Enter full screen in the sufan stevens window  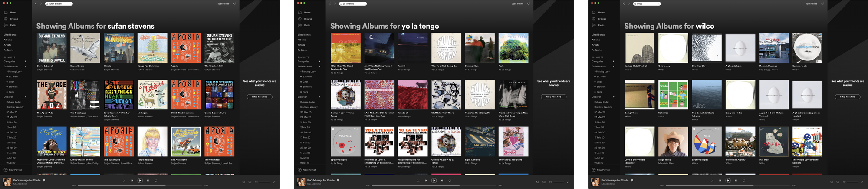(274, 182)
